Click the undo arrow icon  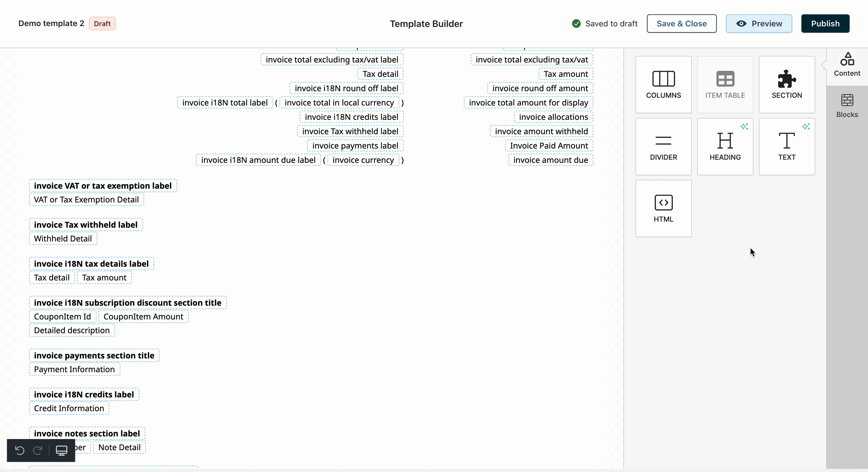pyautogui.click(x=20, y=450)
